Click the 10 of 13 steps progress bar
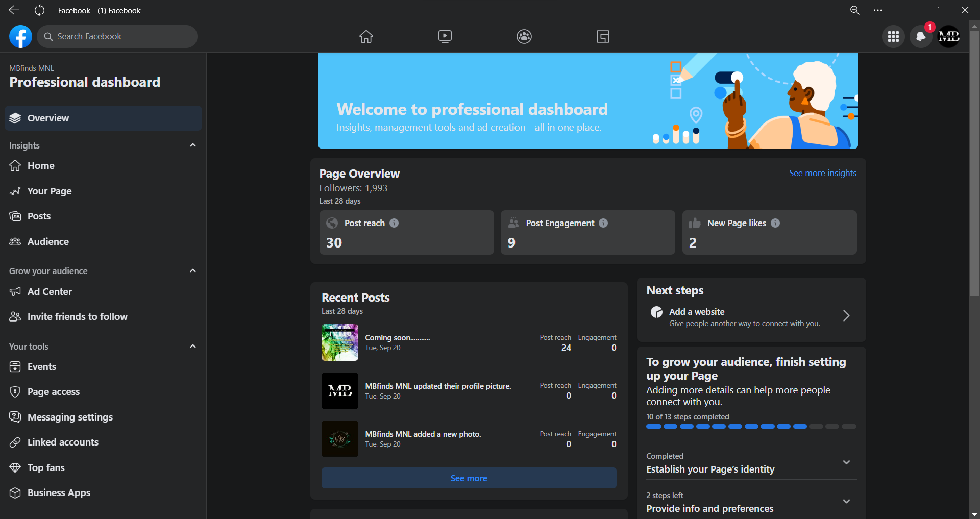Screen dimensions: 980x519 751,426
